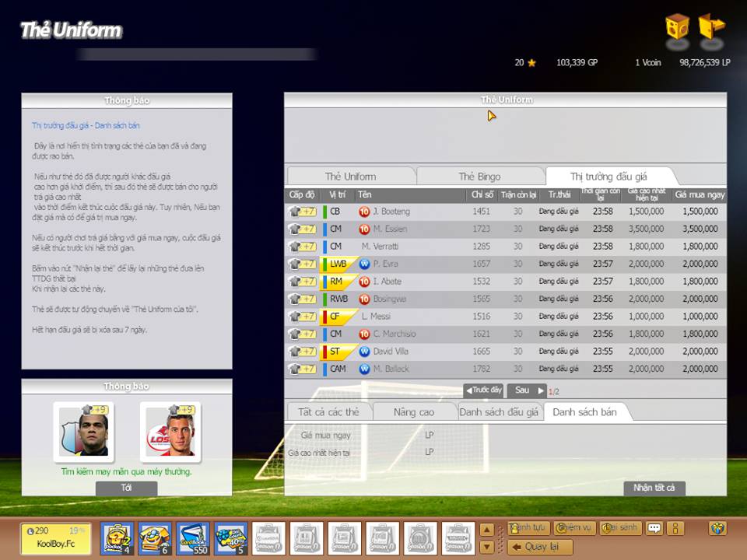The height and width of the screenshot is (560, 747).
Task: Select the 40% discount coupon icon
Action: click(232, 538)
